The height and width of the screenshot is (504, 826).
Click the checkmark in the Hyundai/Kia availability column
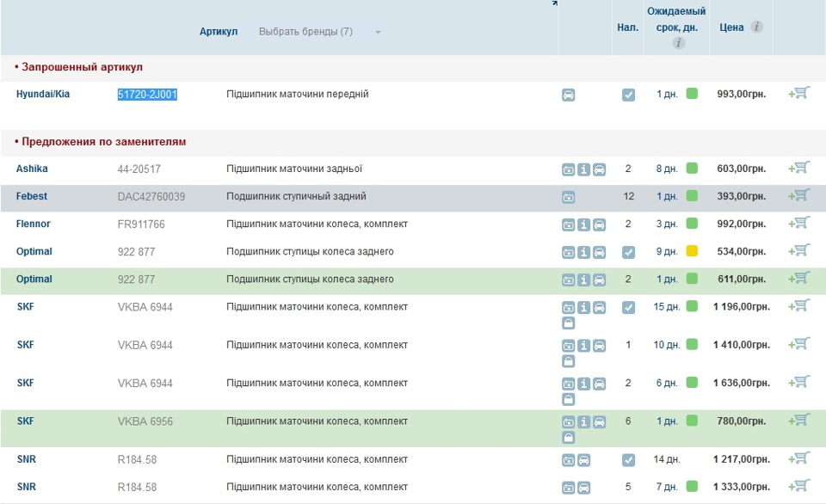tap(628, 95)
